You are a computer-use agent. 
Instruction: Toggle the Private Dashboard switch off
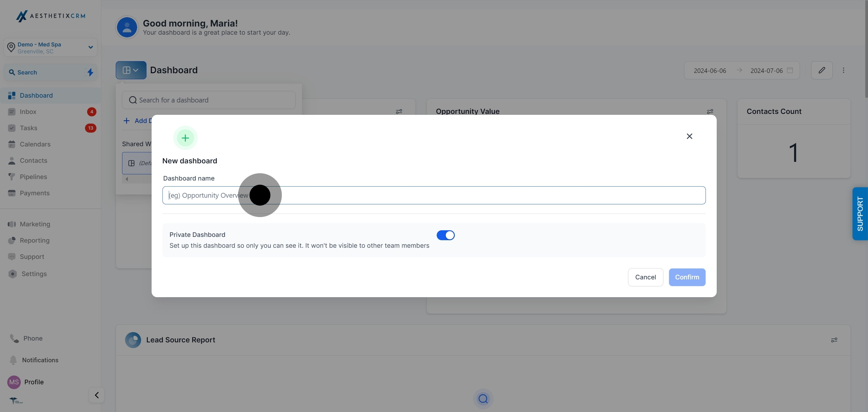point(445,235)
